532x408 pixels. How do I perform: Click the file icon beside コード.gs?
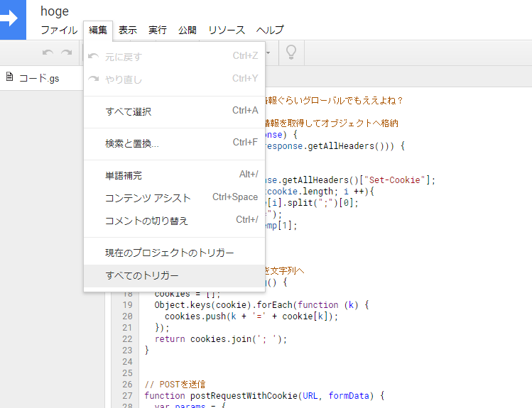[10, 77]
